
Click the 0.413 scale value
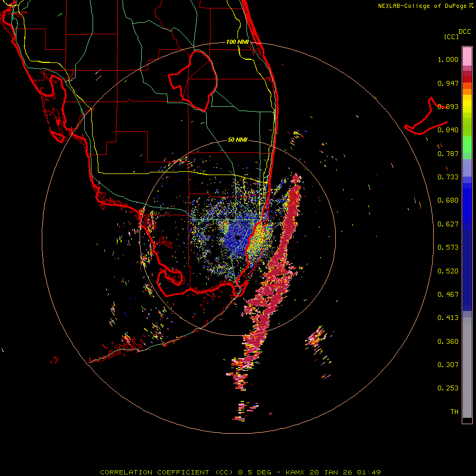(x=448, y=318)
